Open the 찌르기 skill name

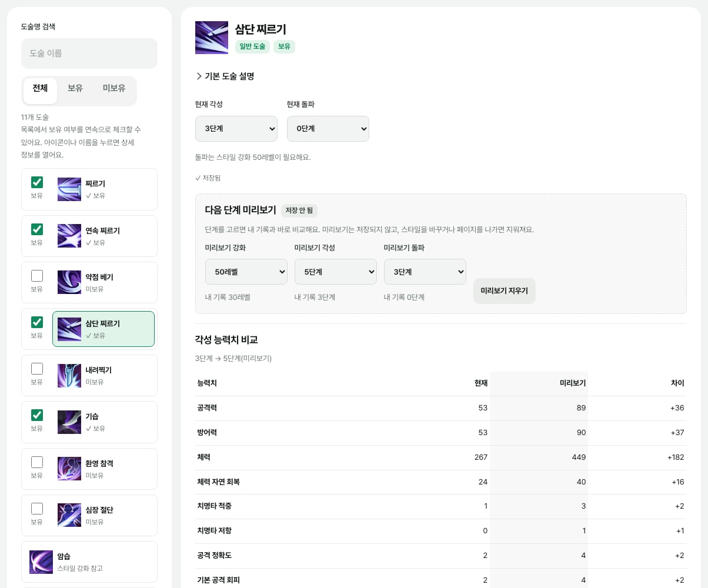pos(95,183)
